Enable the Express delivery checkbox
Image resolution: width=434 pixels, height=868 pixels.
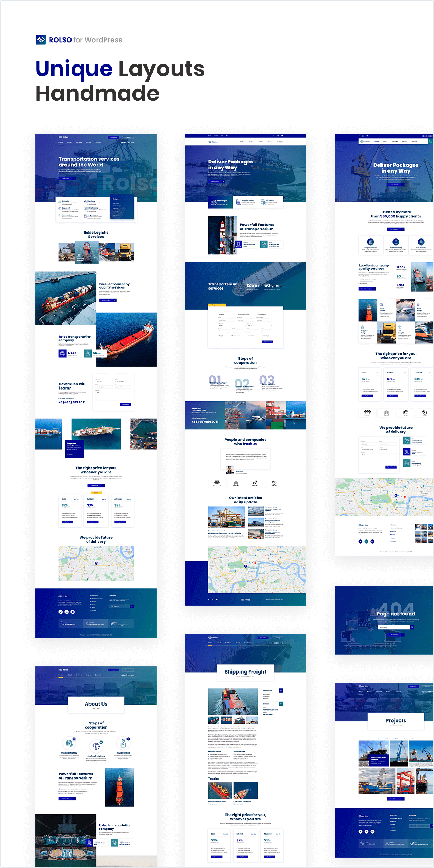(231, 336)
